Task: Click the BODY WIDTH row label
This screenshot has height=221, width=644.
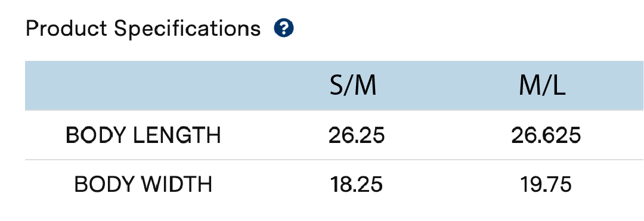Action: click(143, 185)
